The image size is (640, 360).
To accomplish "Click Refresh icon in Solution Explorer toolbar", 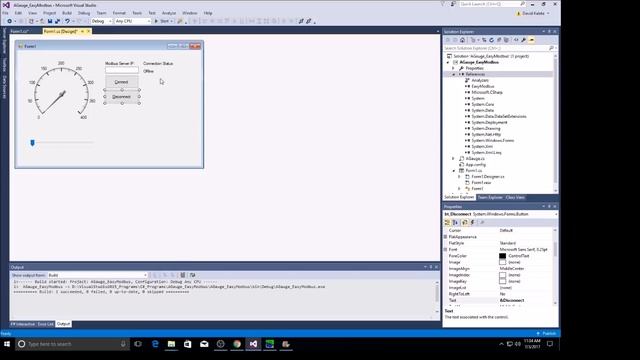I will (491, 40).
